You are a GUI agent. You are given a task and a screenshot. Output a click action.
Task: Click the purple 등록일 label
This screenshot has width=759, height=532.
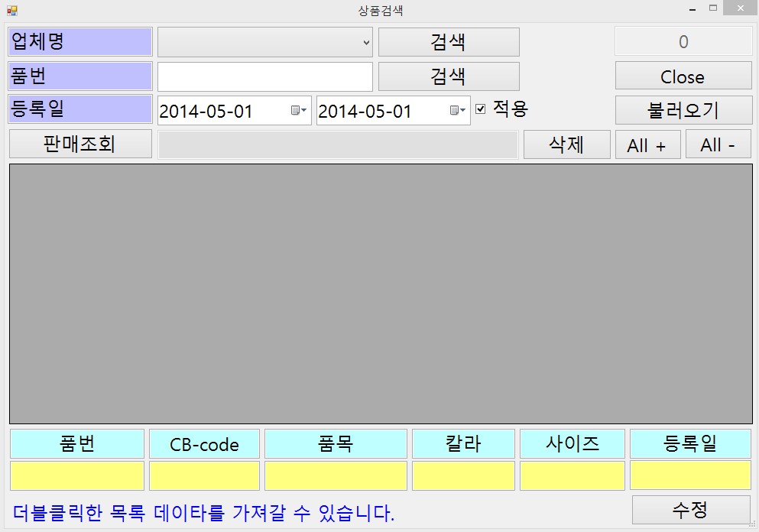point(80,109)
